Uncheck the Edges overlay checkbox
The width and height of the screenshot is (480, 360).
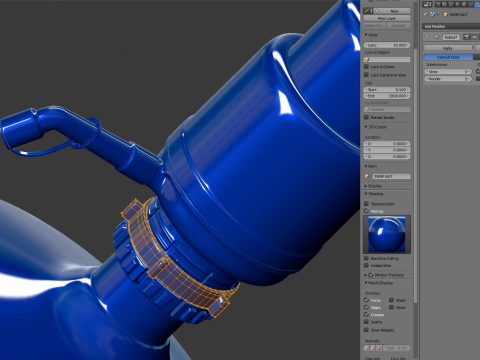pyautogui.click(x=366, y=307)
